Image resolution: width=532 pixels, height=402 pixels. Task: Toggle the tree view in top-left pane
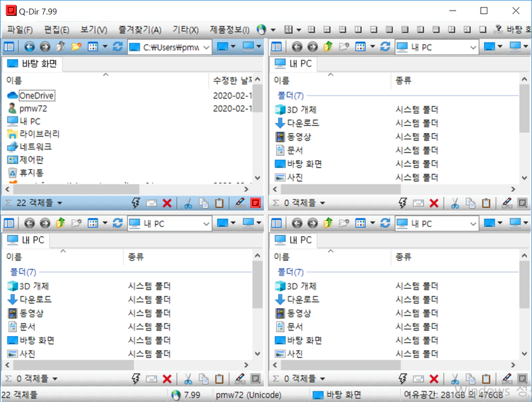point(9,47)
